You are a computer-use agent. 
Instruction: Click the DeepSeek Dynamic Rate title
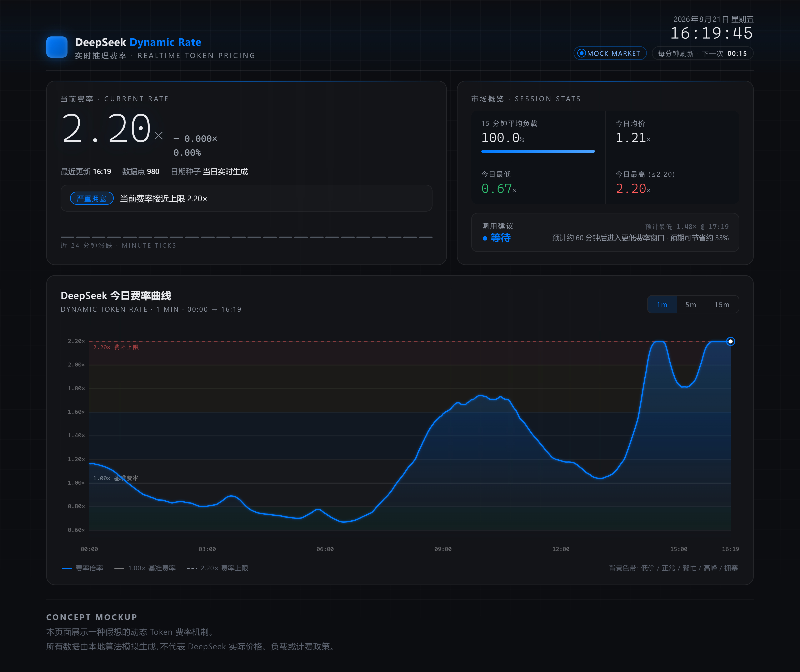coord(138,42)
